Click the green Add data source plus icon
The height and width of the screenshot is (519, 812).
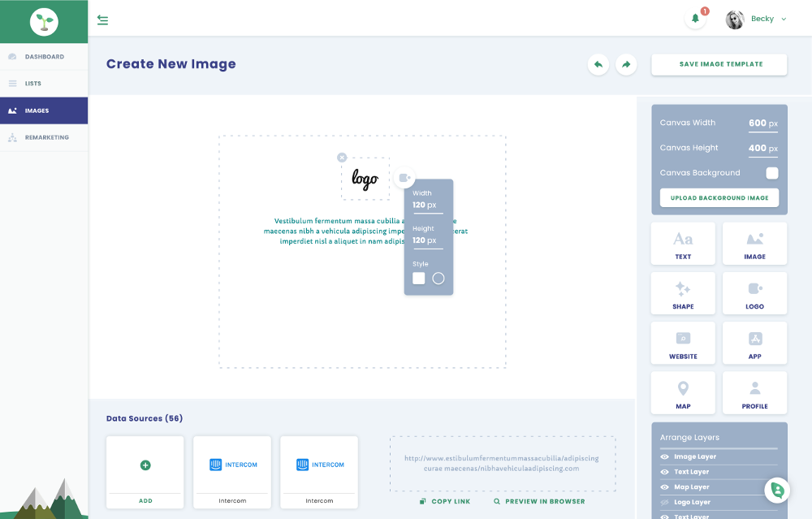(x=145, y=465)
